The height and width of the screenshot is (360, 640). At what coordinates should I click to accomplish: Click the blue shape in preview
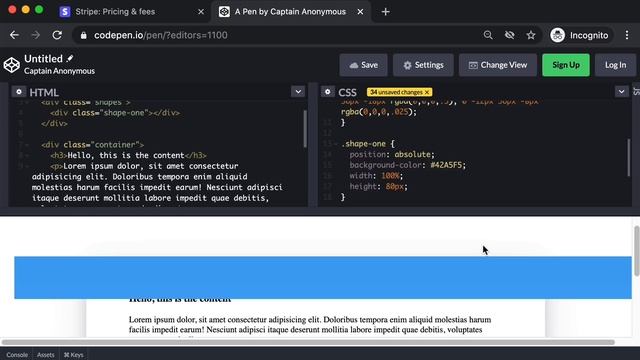323,278
